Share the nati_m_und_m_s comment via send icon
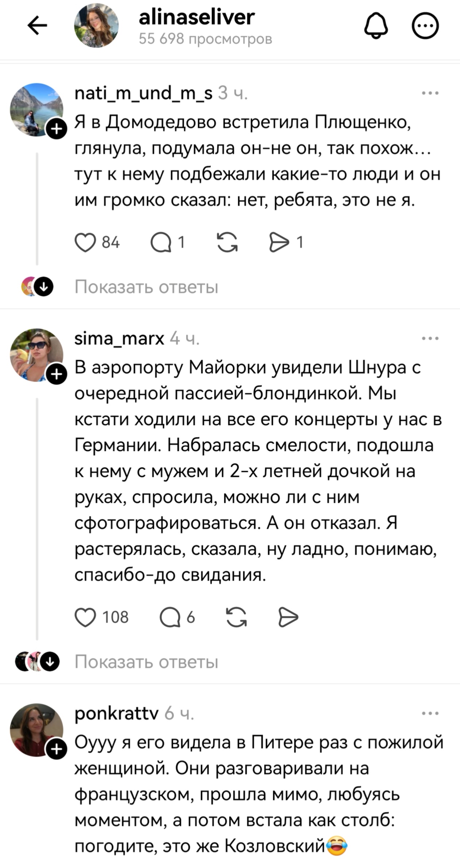The height and width of the screenshot is (868, 460). (x=280, y=241)
